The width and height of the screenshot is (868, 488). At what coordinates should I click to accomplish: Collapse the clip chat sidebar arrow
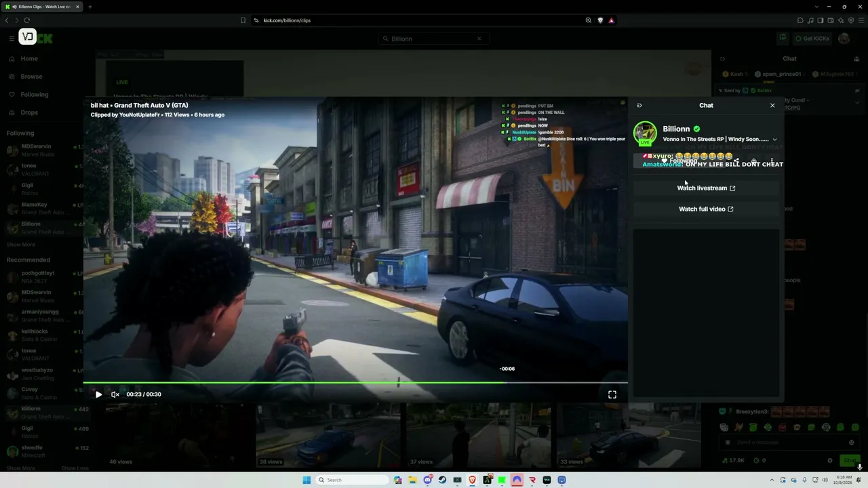(639, 106)
